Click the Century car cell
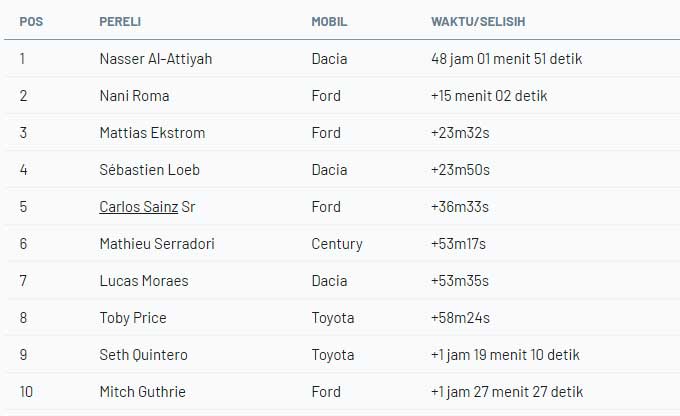This screenshot has width=680, height=416. click(x=337, y=244)
